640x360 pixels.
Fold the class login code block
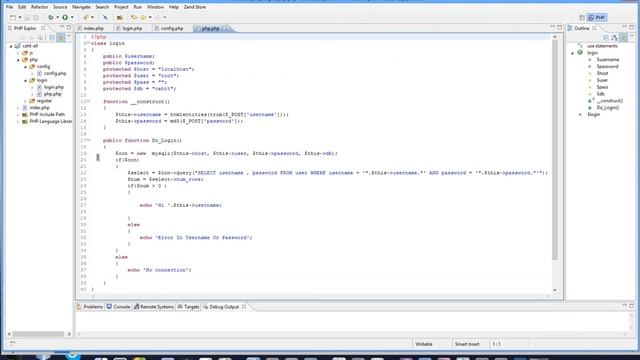[88, 43]
